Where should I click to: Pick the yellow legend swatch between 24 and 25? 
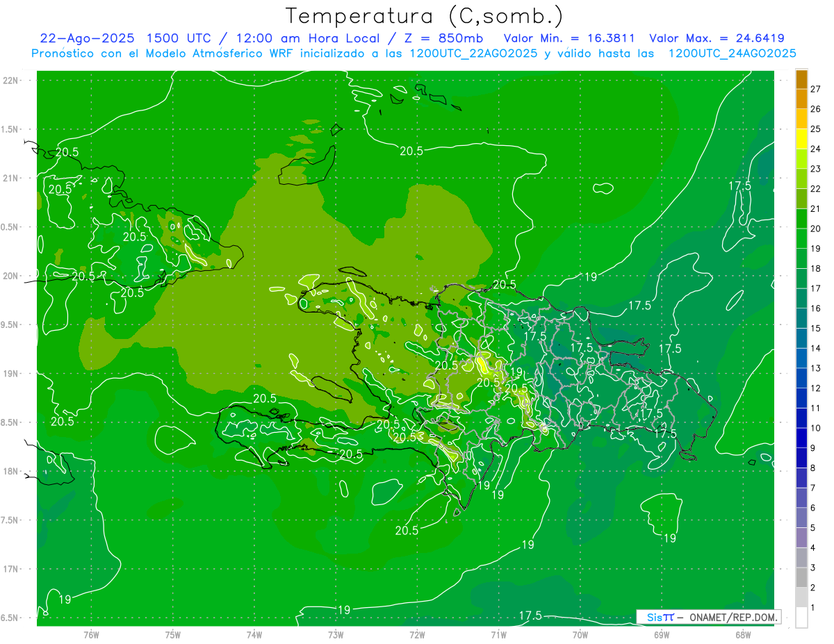[x=801, y=138]
